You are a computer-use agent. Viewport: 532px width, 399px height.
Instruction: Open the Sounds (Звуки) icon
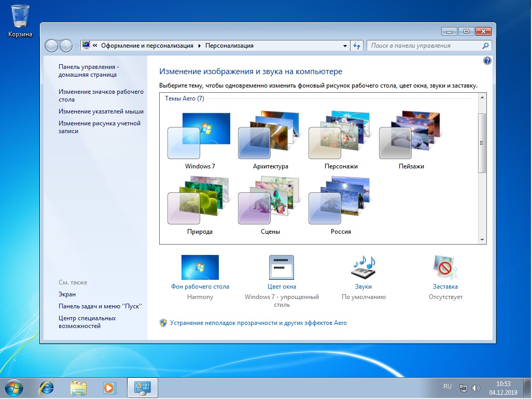[363, 268]
